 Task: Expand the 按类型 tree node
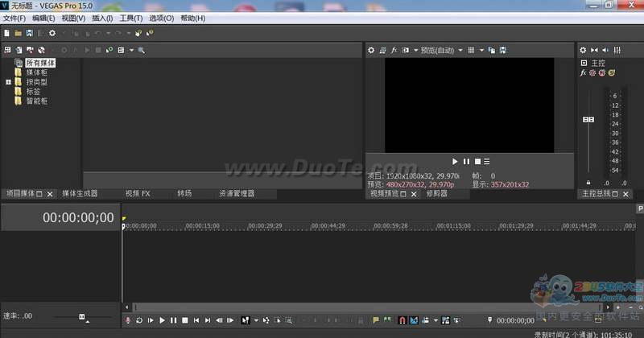click(8, 82)
